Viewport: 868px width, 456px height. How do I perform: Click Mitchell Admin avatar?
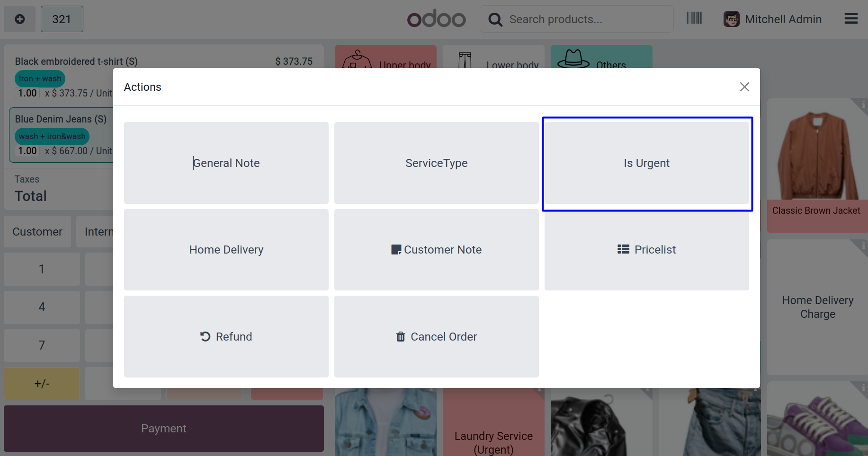click(x=731, y=19)
